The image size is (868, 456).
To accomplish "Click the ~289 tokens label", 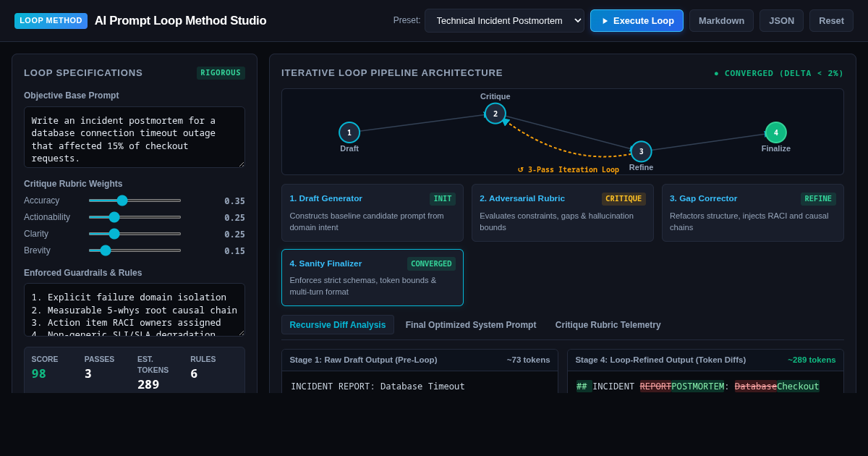I will click(812, 360).
